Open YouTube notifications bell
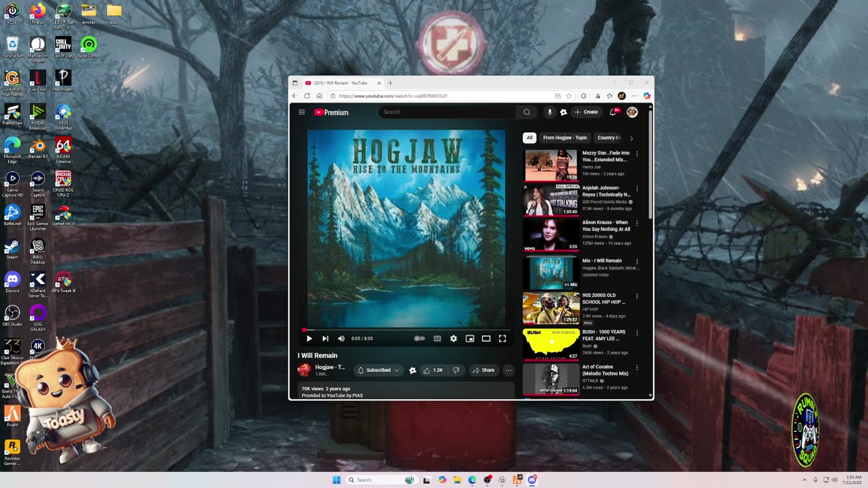 (613, 112)
